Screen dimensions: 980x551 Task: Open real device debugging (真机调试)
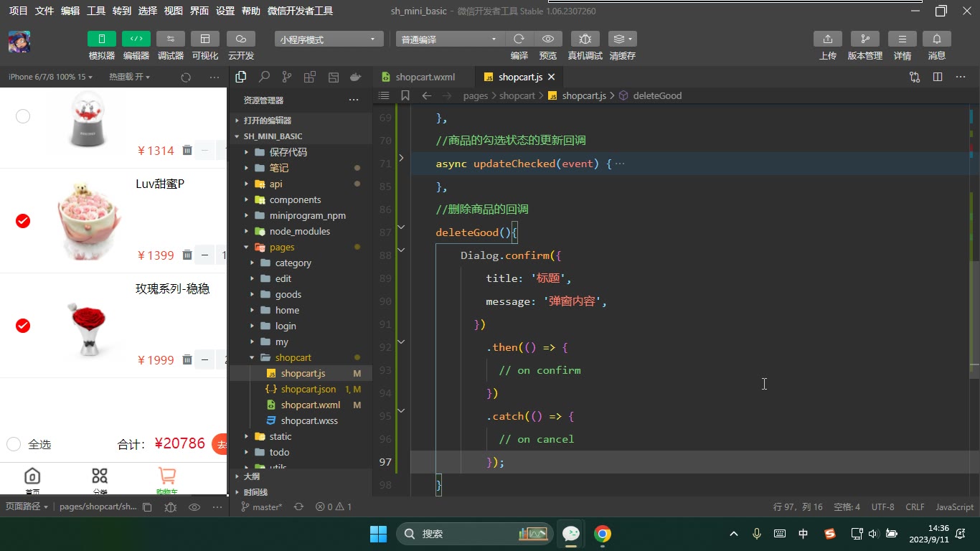coord(585,39)
